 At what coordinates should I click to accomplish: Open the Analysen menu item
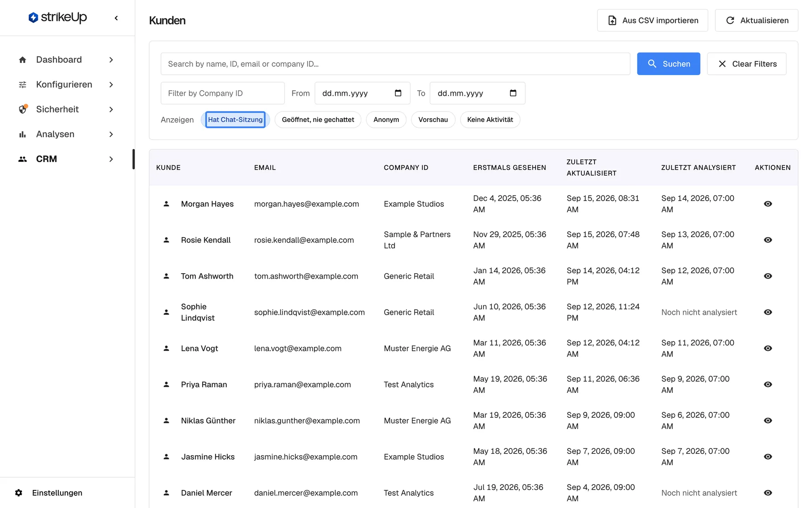pos(66,134)
